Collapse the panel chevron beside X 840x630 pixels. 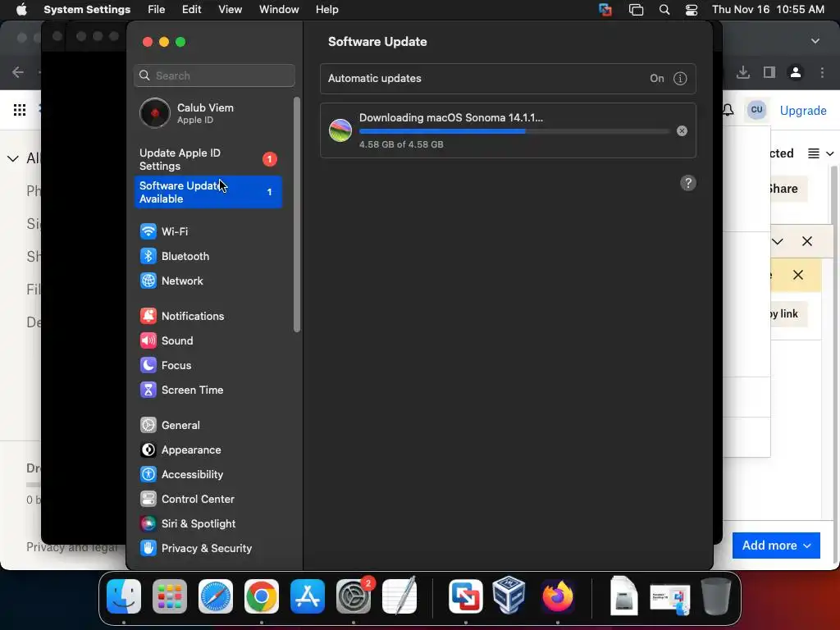[x=778, y=242]
